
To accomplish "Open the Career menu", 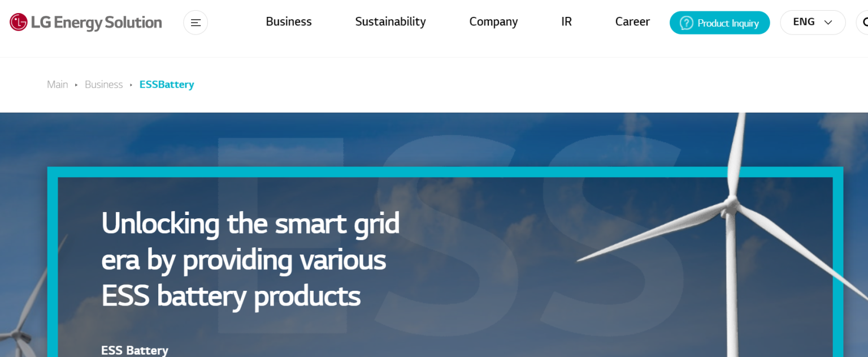I will pos(632,21).
